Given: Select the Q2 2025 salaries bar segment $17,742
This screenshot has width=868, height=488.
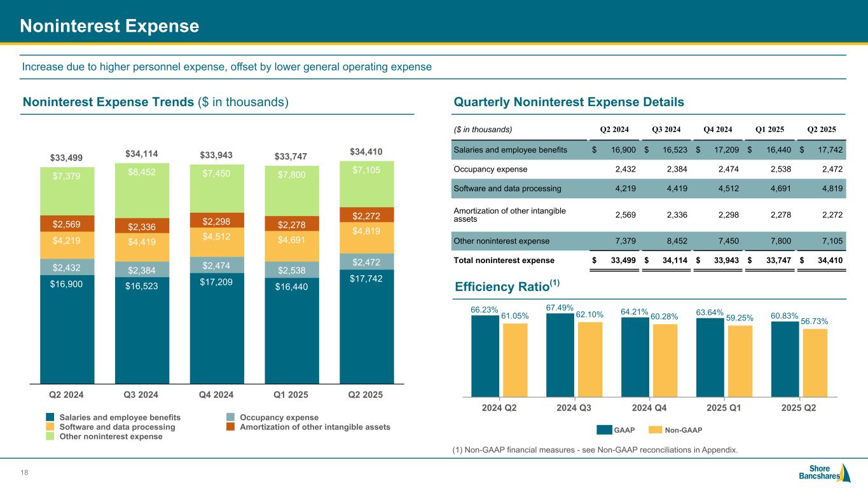Looking at the screenshot, I should 367,326.
